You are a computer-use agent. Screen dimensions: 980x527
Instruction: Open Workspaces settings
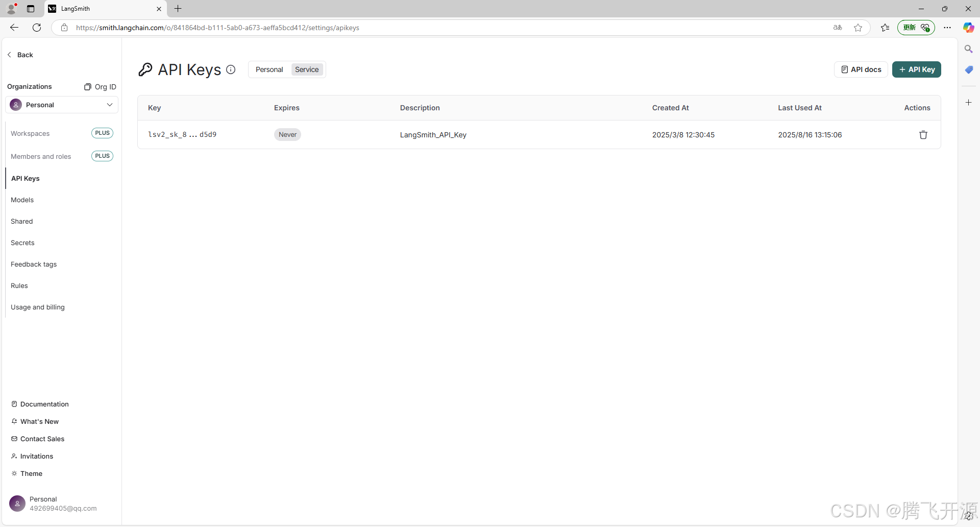(x=30, y=133)
